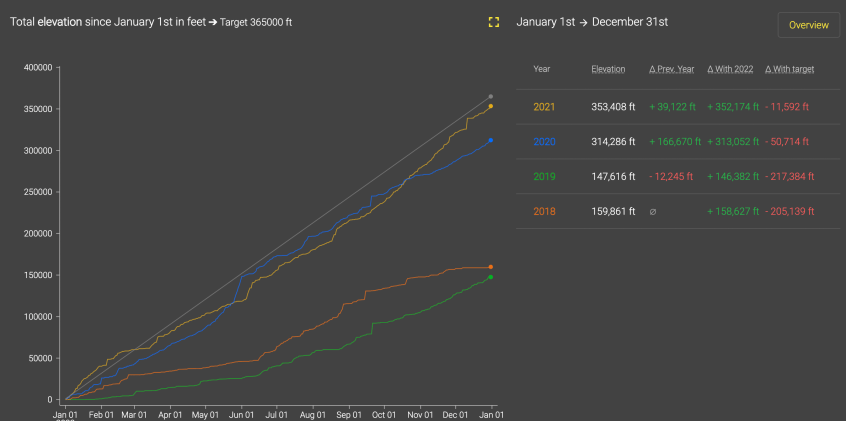Click the green 2019 endpoint dot on chart

[490, 277]
